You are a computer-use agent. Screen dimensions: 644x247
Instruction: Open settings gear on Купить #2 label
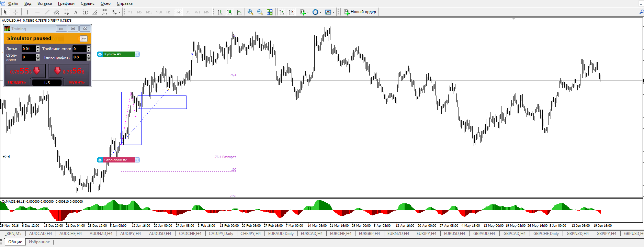pos(100,54)
